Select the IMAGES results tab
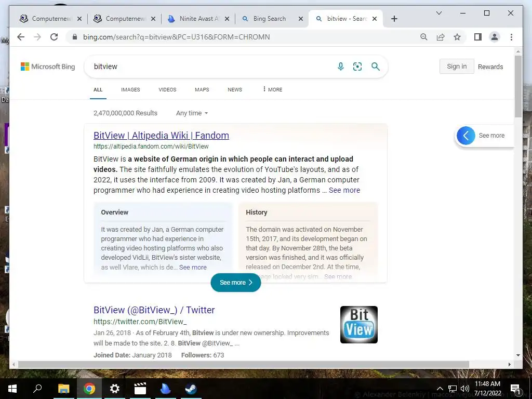Image resolution: width=532 pixels, height=399 pixels. point(130,89)
